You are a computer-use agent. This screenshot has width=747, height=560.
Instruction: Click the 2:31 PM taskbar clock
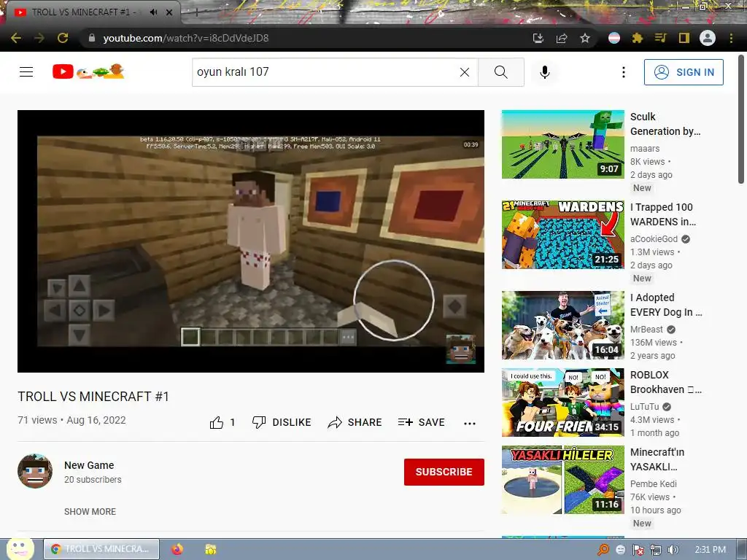click(x=710, y=550)
